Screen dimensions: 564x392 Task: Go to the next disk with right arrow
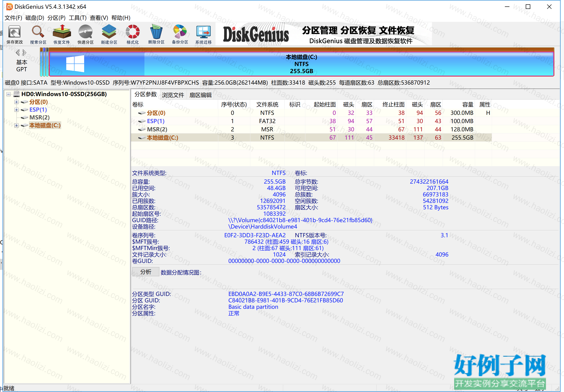coord(24,52)
